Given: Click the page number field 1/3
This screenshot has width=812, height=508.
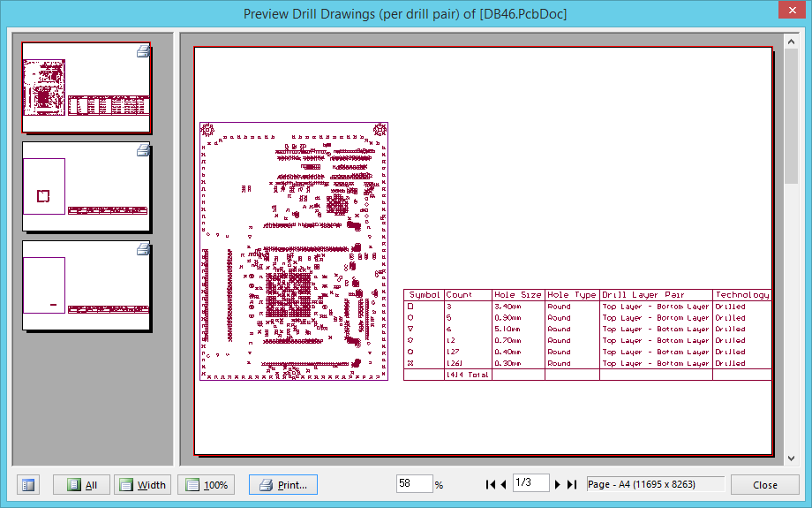Looking at the screenshot, I should pyautogui.click(x=530, y=483).
